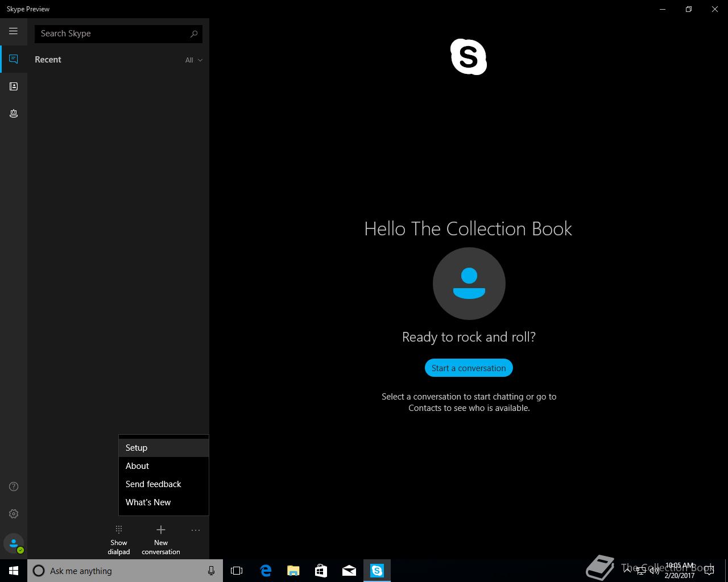Choose Send feedback menu entry
728x582 pixels.
[164, 484]
